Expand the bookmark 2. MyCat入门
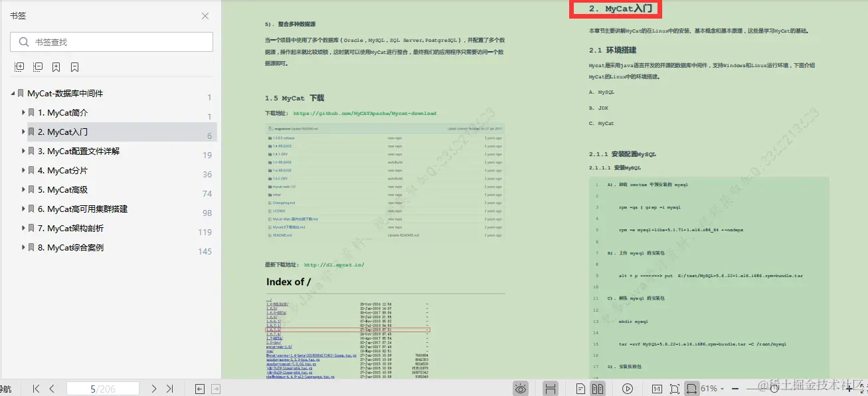Viewport: 868px width, 396px height. pyautogui.click(x=24, y=132)
